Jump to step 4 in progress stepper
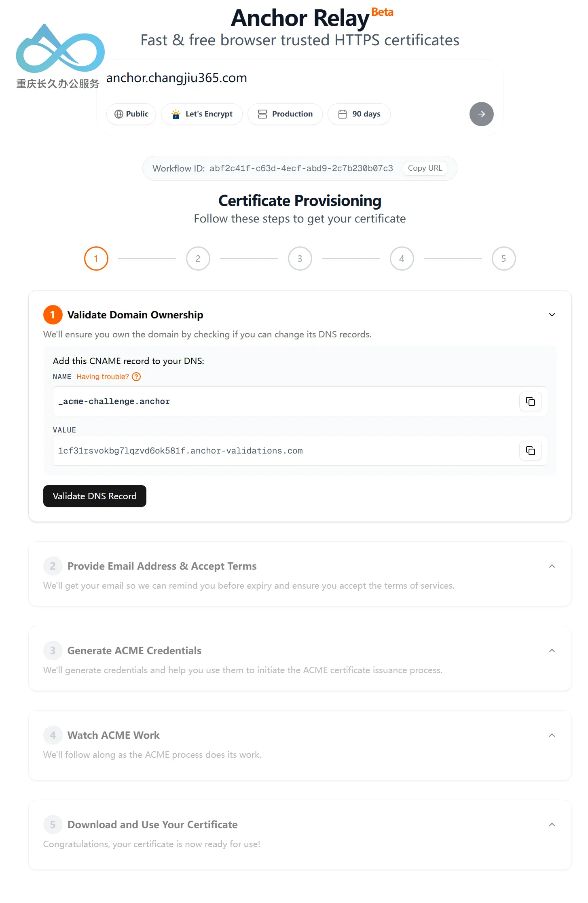This screenshot has width=588, height=903. 402,259
